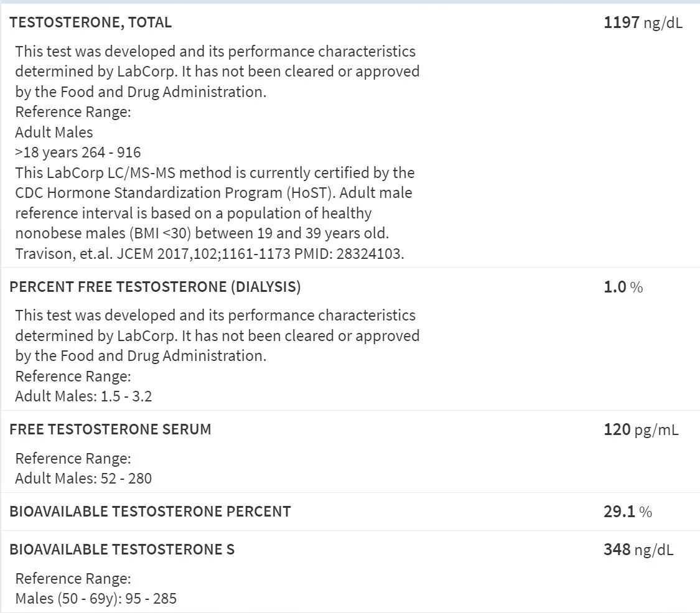Image resolution: width=700 pixels, height=613 pixels.
Task: Click the Adult Males: 1.5 - 3.2 range
Action: coord(83,396)
